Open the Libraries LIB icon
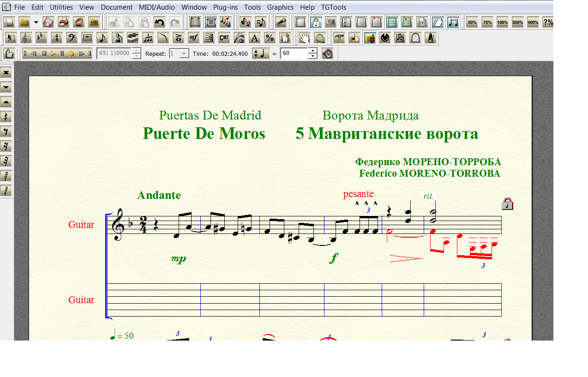Screen dimensions: 588x377 tap(94, 22)
